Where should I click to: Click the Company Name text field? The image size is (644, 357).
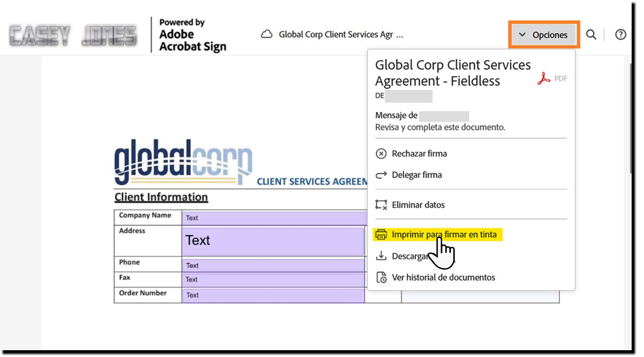click(275, 218)
